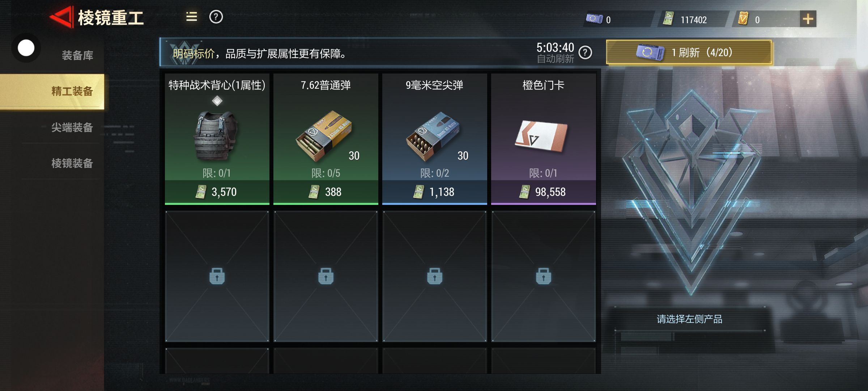The height and width of the screenshot is (391, 868).
Task: Tap the auto-refresh timer help icon
Action: point(585,53)
